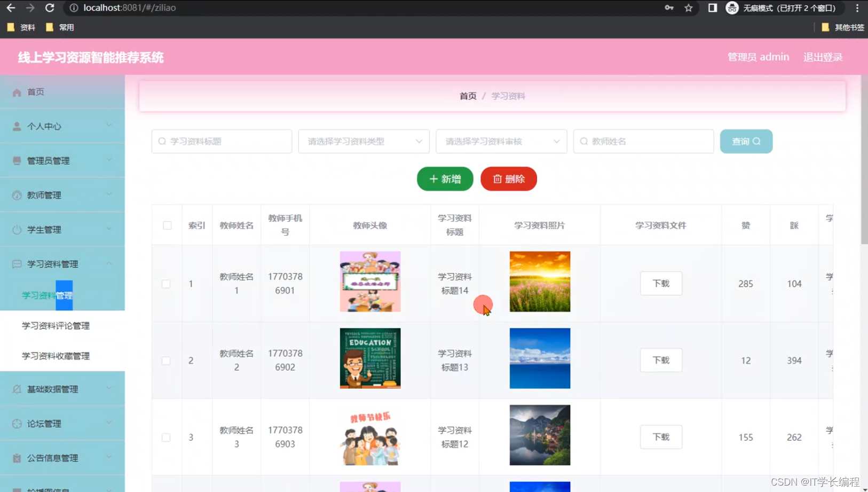The height and width of the screenshot is (492, 868).
Task: Open the 请选择学习资料审核 dropdown
Action: point(501,141)
